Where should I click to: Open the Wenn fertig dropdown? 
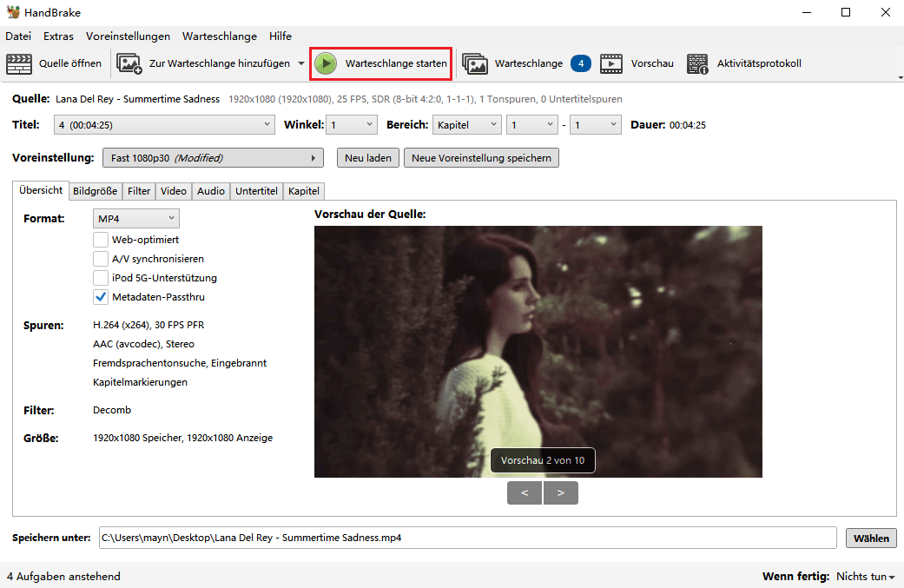click(863, 576)
